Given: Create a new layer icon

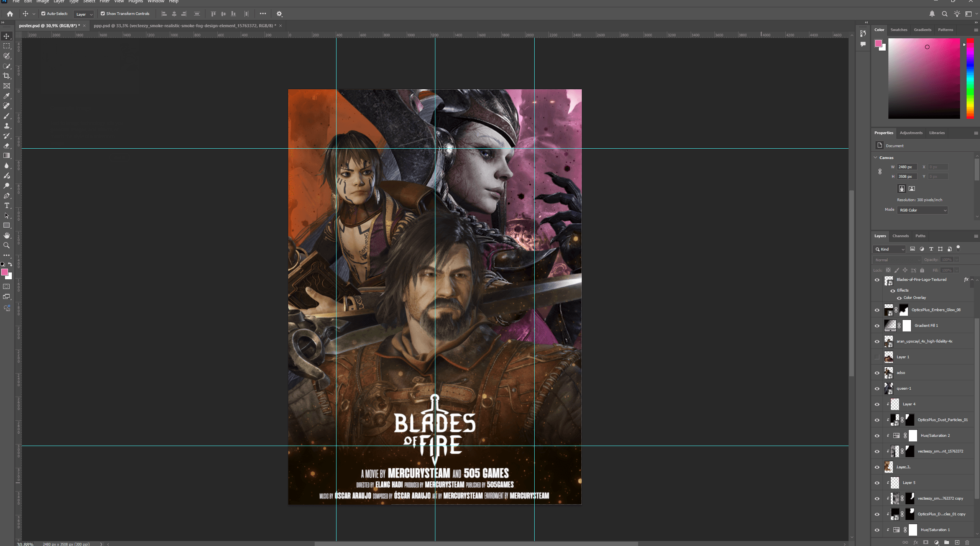Looking at the screenshot, I should 957,542.
